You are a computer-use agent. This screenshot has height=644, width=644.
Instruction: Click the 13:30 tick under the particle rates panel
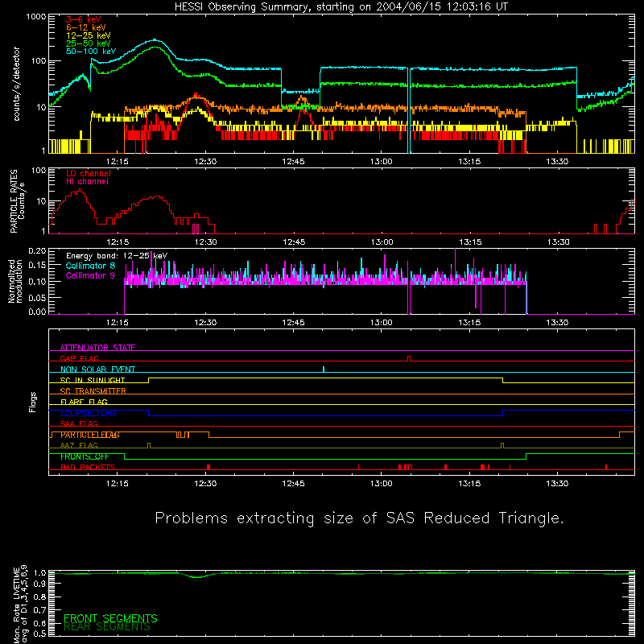(558, 242)
